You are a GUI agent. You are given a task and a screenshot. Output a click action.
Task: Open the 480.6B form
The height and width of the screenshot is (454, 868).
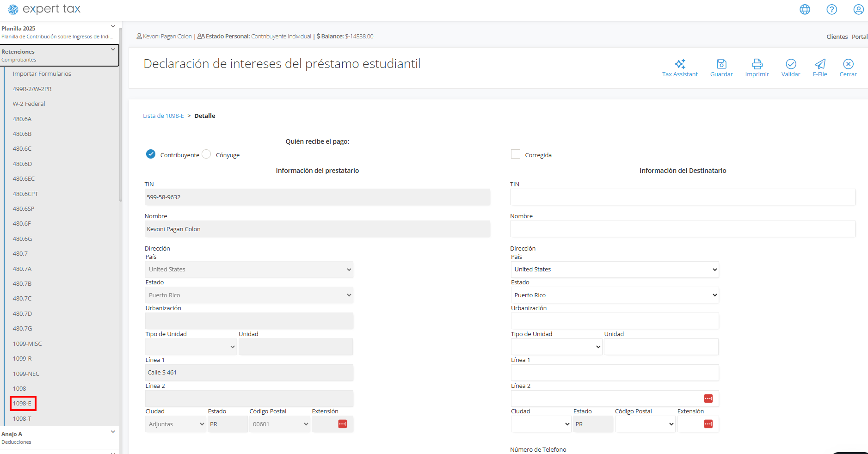22,134
